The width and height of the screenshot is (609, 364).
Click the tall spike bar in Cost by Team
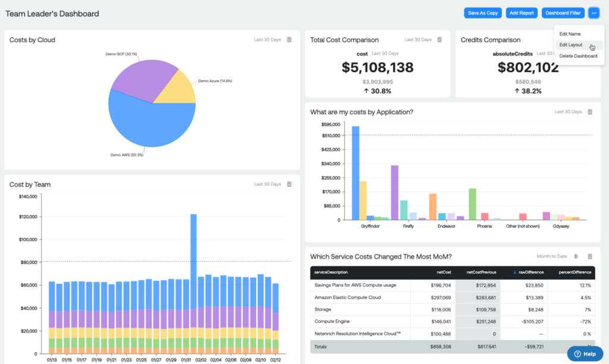click(193, 261)
